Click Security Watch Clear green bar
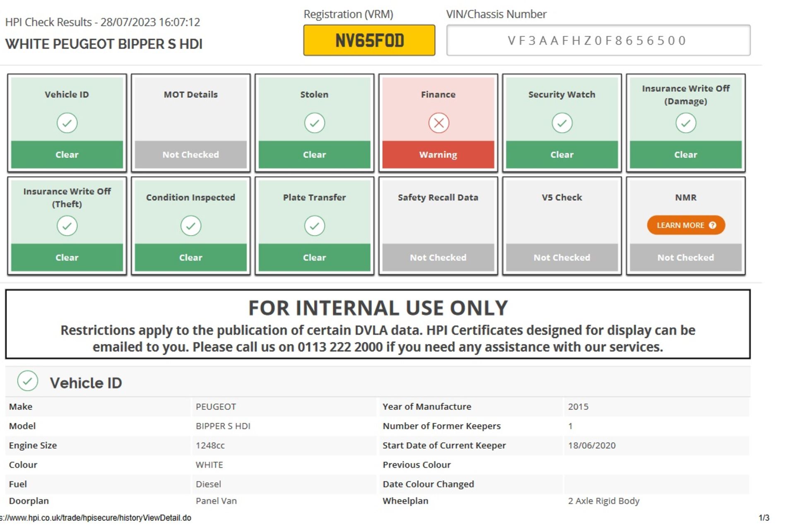 pyautogui.click(x=562, y=154)
